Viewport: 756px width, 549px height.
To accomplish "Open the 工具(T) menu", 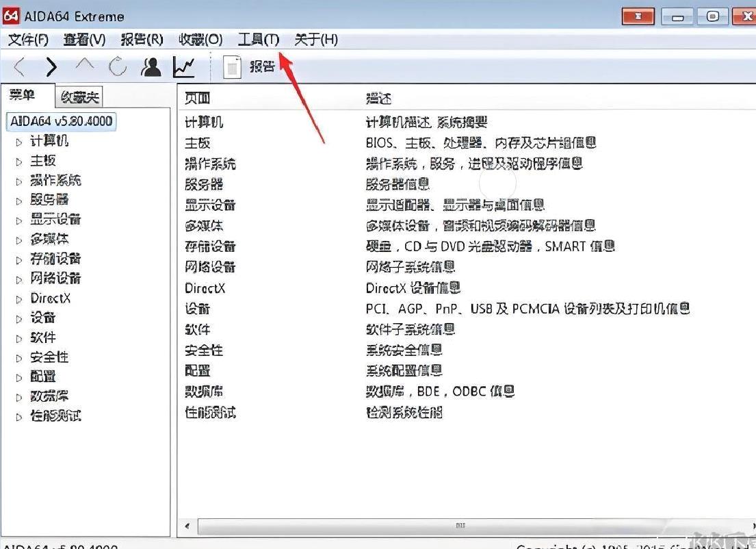I will pos(259,40).
